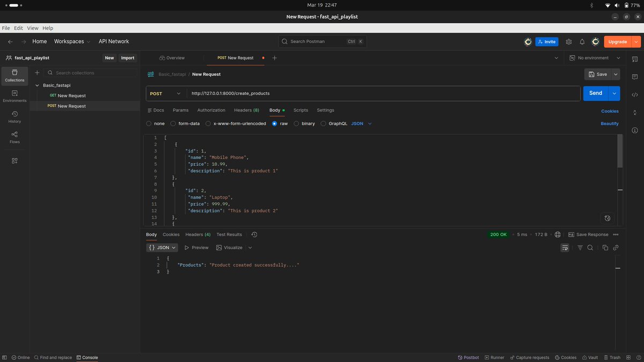Go back with the left arrow

click(x=10, y=41)
